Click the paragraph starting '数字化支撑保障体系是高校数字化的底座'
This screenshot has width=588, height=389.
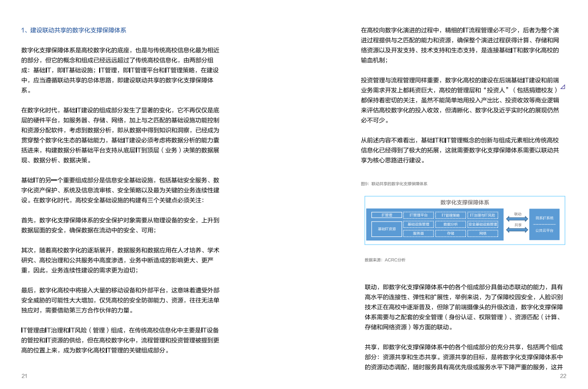click(121, 70)
